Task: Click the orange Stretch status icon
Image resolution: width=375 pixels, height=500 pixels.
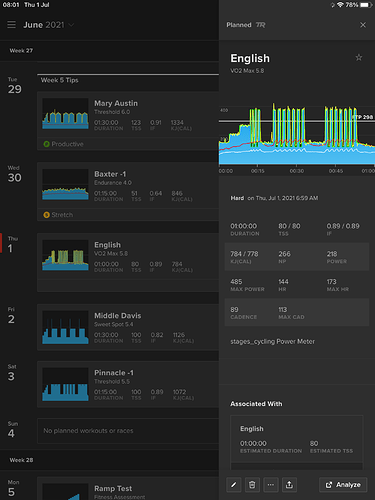Action: pyautogui.click(x=46, y=215)
